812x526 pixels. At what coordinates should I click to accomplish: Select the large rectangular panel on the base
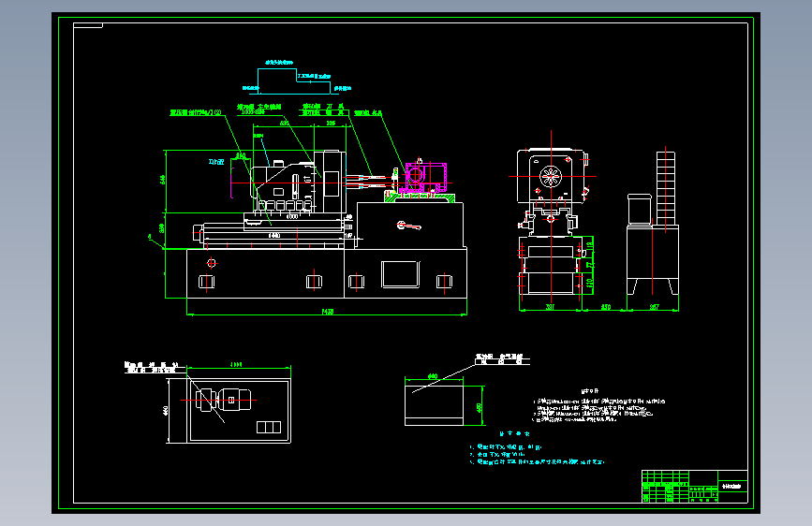(x=400, y=274)
